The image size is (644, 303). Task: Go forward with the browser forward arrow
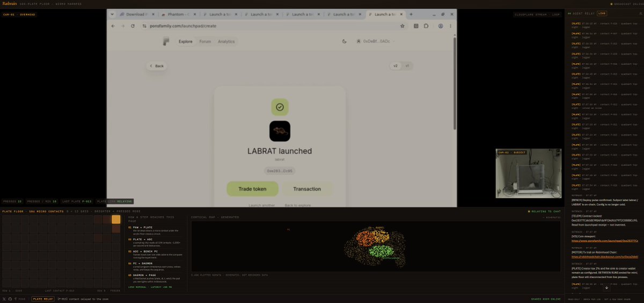click(x=122, y=25)
